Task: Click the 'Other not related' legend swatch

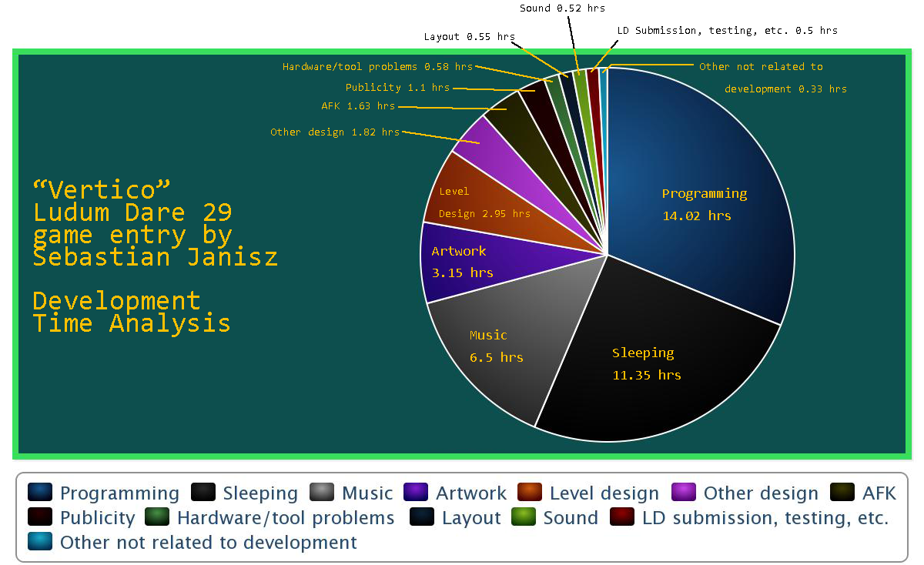Action: (x=40, y=542)
